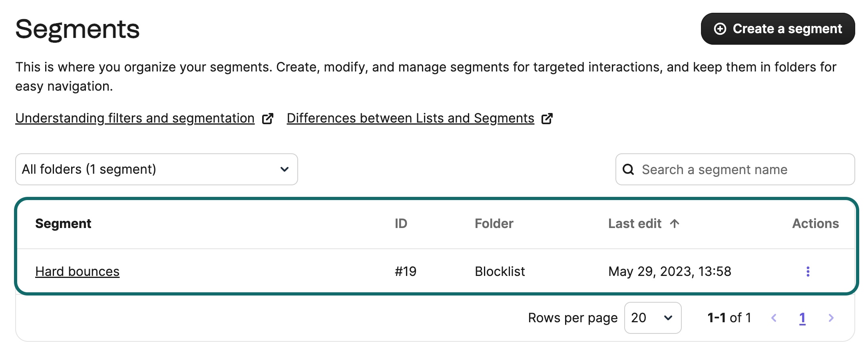868x353 pixels.
Task: Click external-link icon after Lists and Segments
Action: pos(547,119)
